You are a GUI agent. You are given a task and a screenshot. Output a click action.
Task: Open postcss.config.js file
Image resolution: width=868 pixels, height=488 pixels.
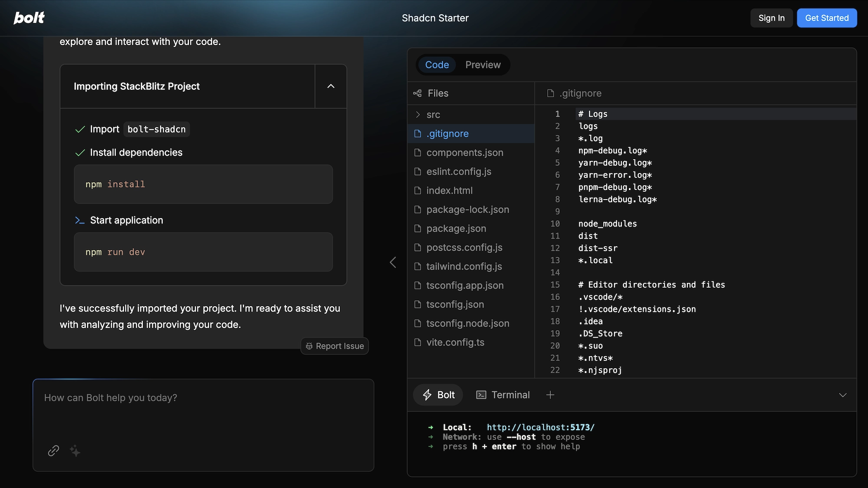pos(471,247)
